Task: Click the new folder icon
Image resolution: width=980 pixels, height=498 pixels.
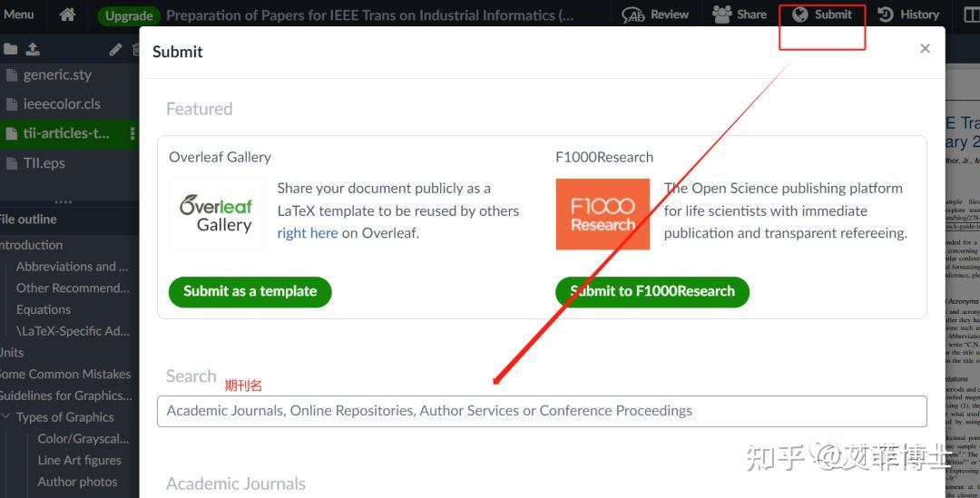Action: pos(11,49)
